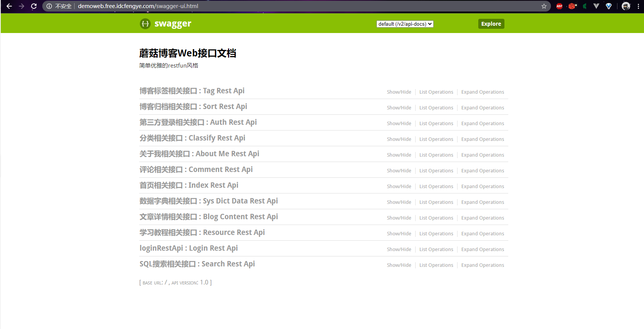Screen dimensions: 644x329
Task: Click the swagger logo icon
Action: click(145, 24)
